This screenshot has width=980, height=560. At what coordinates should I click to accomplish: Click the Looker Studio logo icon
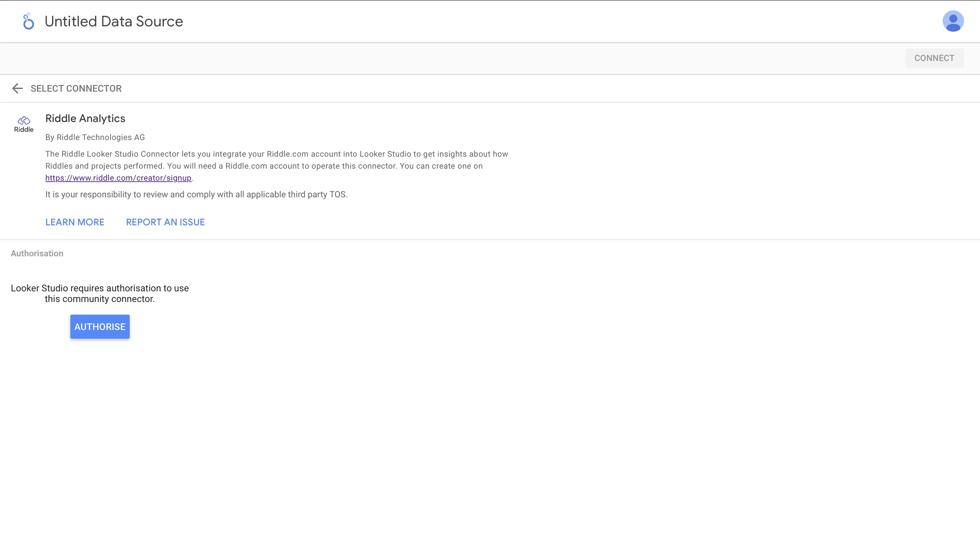pos(28,21)
